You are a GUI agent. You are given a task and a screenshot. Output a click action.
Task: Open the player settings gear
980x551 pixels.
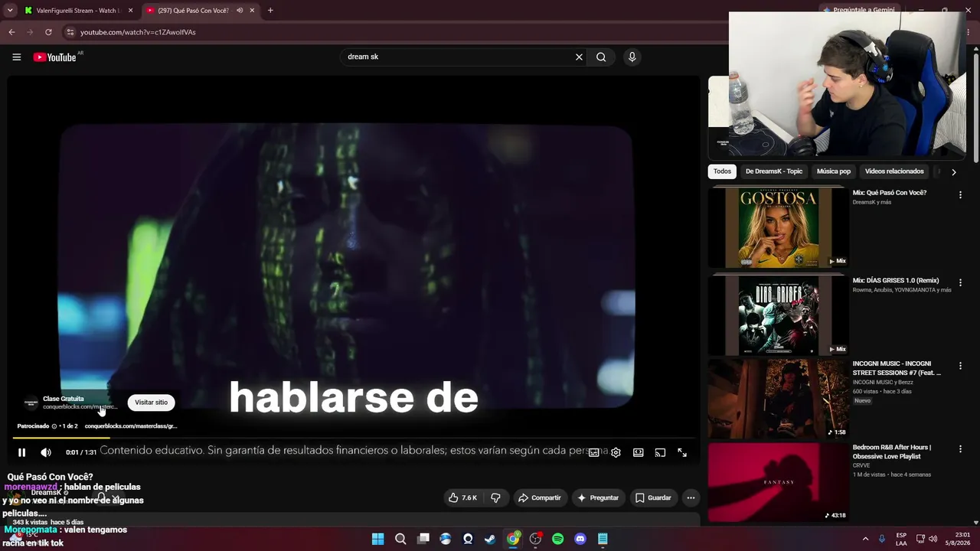616,452
